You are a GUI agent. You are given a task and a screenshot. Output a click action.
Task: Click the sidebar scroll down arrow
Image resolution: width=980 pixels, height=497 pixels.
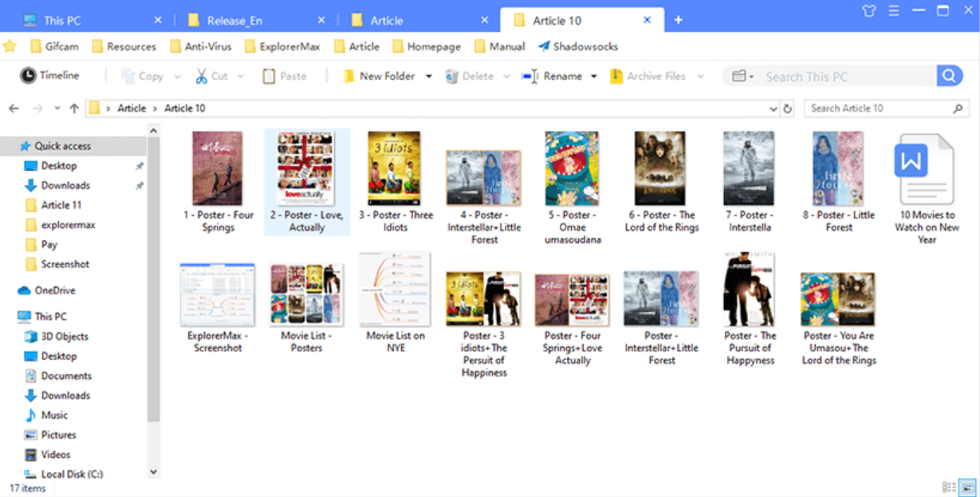pyautogui.click(x=153, y=471)
